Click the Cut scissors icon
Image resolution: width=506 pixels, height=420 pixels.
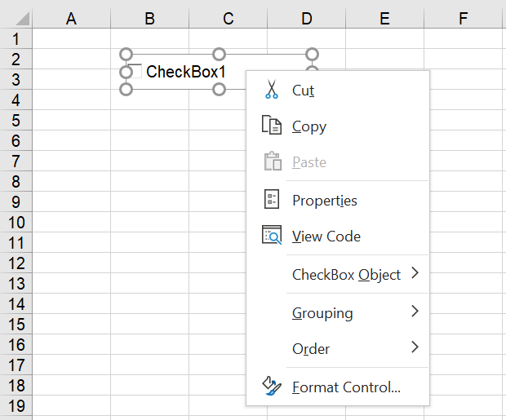pos(272,89)
